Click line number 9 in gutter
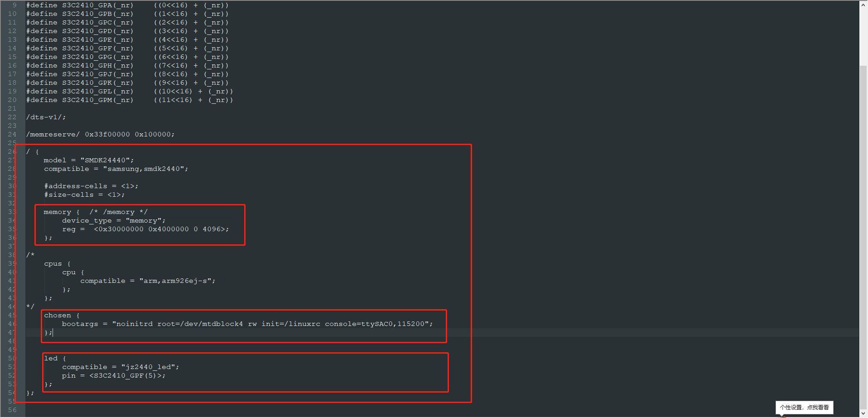 pos(14,5)
